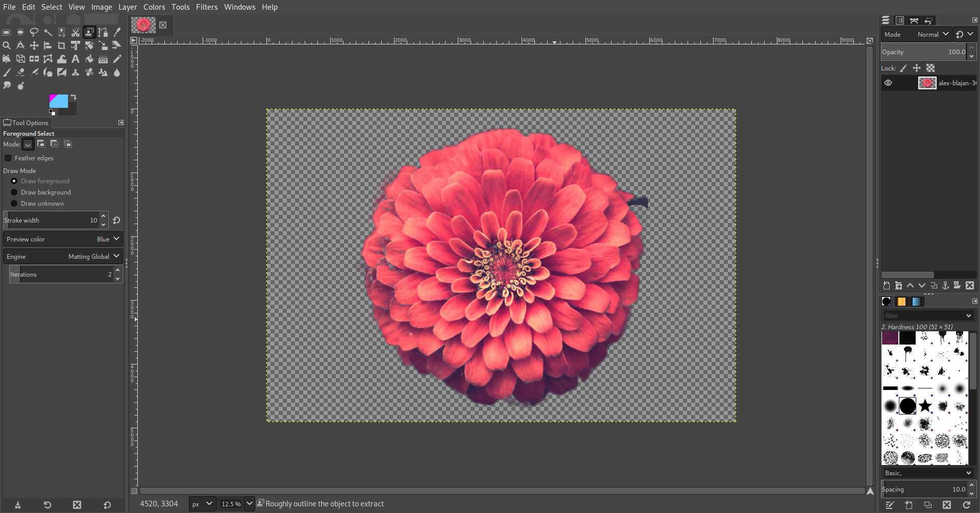Activate the Text tool

(76, 59)
